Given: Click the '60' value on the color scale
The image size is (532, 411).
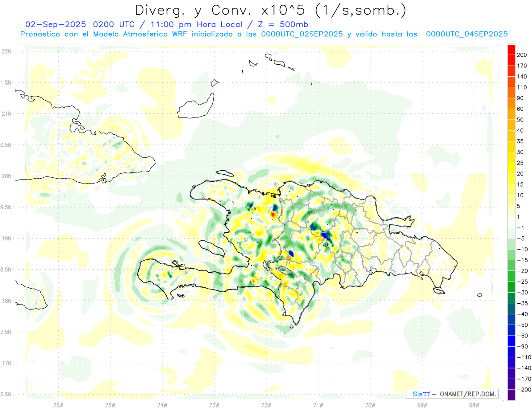Looking at the screenshot, I should point(520,109).
